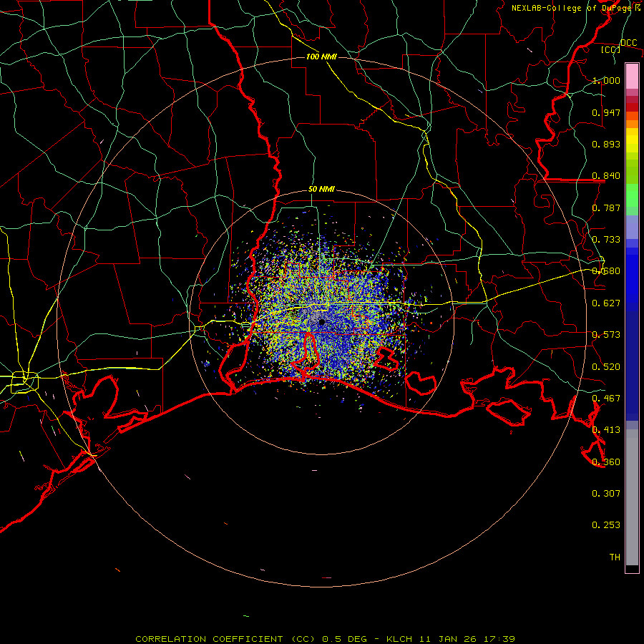Click the 100 NMI range ring label
Viewport: 644px width, 644px height.
321,57
